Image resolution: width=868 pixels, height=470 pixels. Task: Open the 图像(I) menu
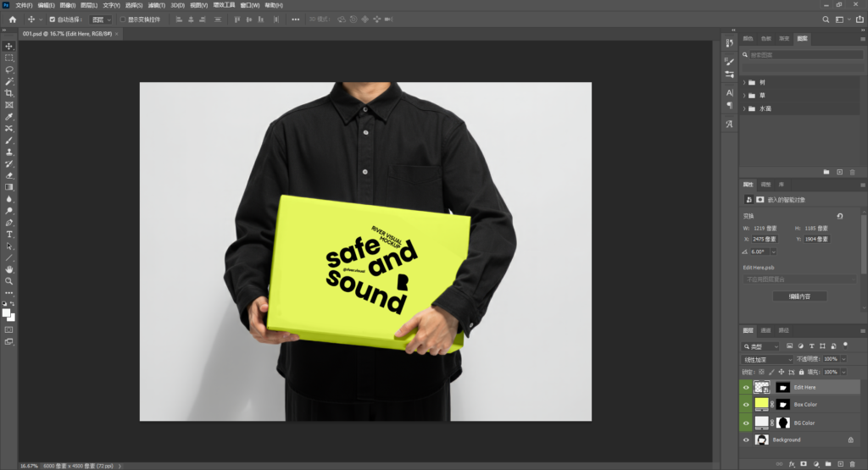click(68, 5)
